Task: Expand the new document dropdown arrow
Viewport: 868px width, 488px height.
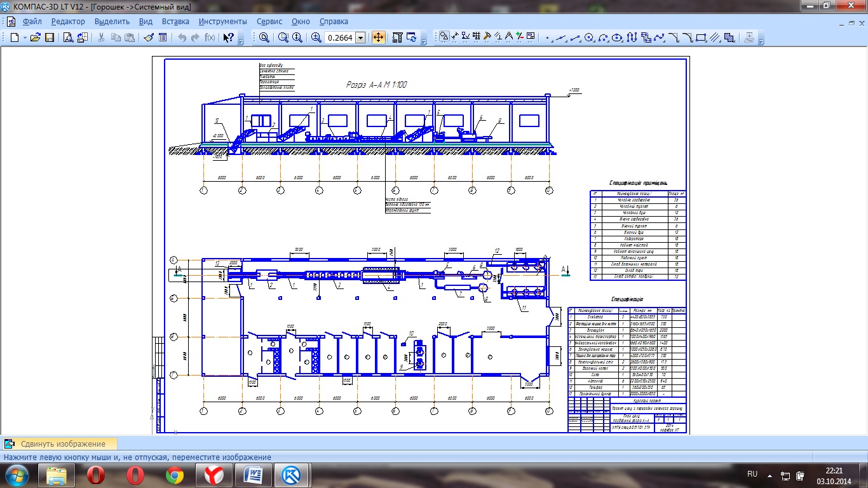Action: tap(25, 37)
